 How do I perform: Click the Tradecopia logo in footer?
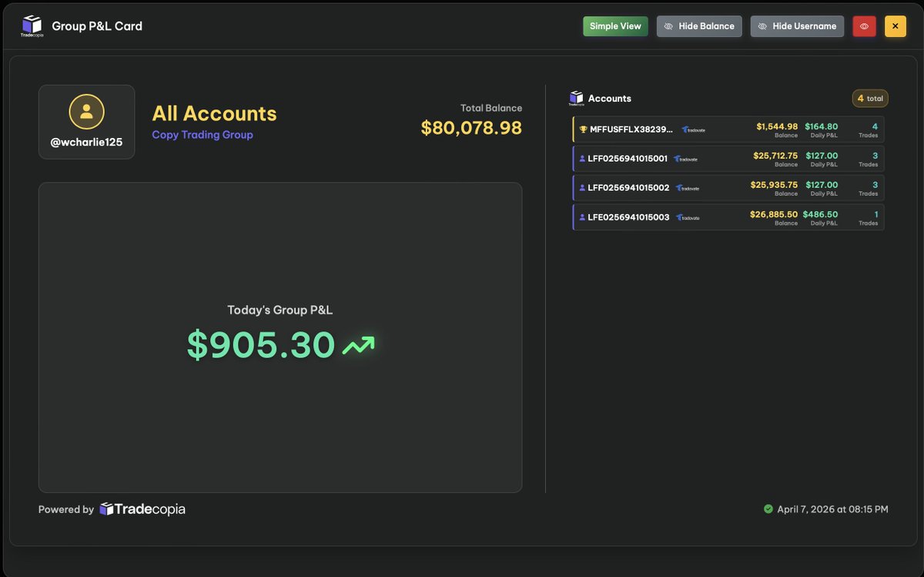pos(142,509)
